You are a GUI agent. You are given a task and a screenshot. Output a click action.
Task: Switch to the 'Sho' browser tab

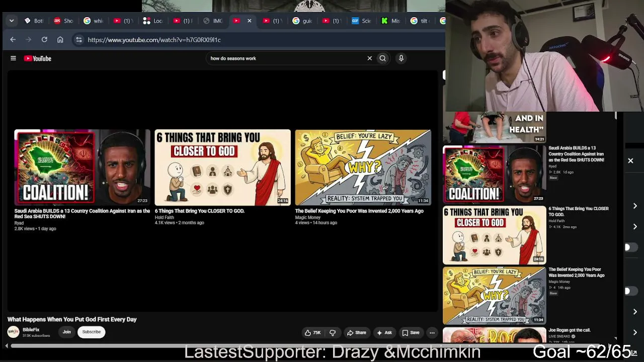[x=63, y=21]
